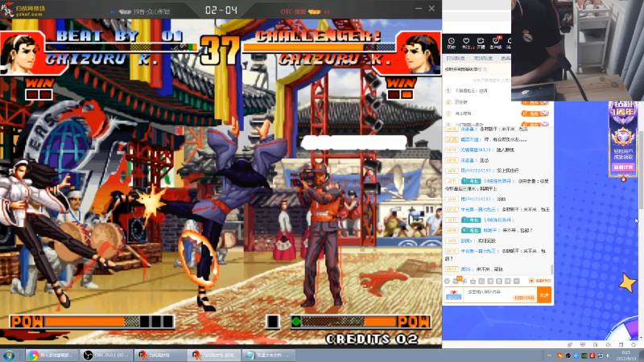The width and height of the screenshot is (644, 362).
Task: Select the rank 1 user in the leaderboard
Action: pos(471,91)
